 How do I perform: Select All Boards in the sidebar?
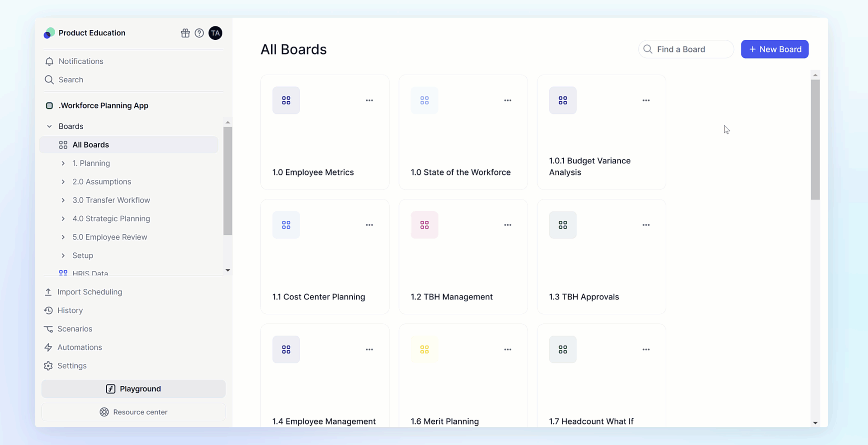click(129, 145)
